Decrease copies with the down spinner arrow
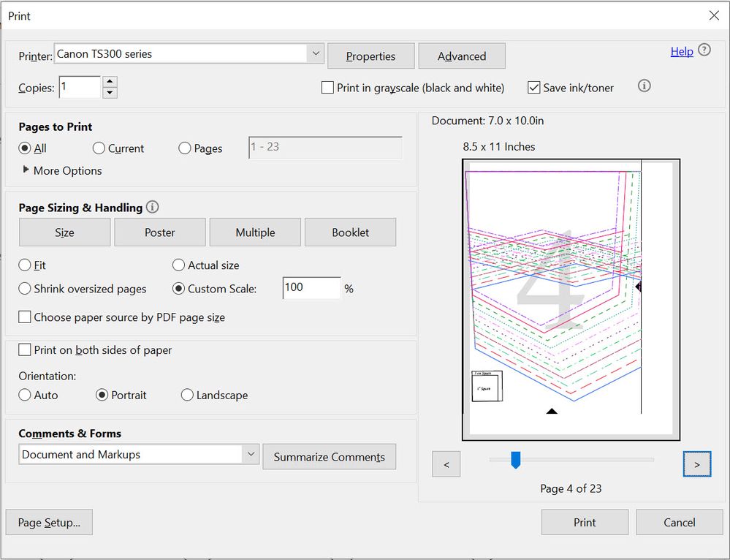Screen dimensions: 730x560 click(110, 93)
